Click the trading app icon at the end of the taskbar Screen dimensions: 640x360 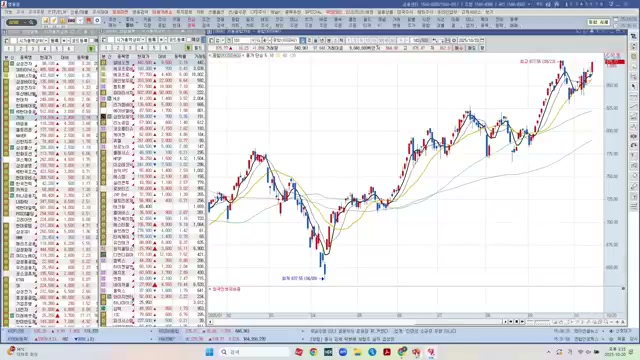tap(431, 352)
